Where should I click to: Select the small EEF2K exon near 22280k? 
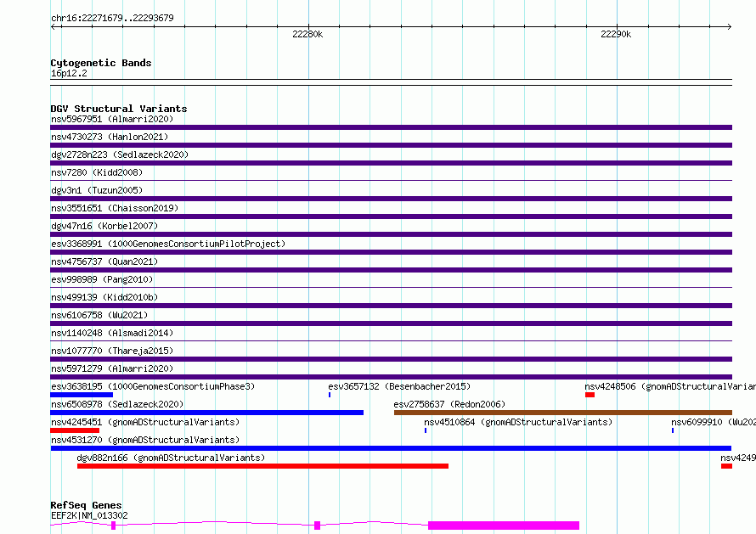[317, 526]
